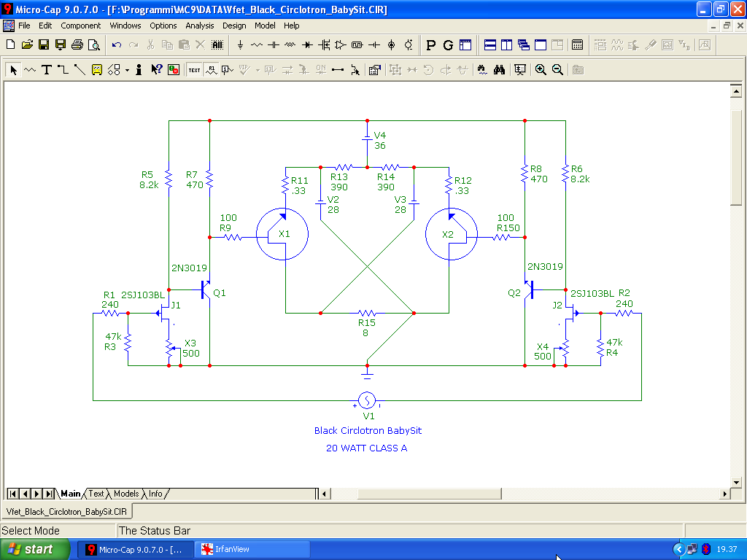Undo the last action
The height and width of the screenshot is (560, 747).
pyautogui.click(x=117, y=44)
